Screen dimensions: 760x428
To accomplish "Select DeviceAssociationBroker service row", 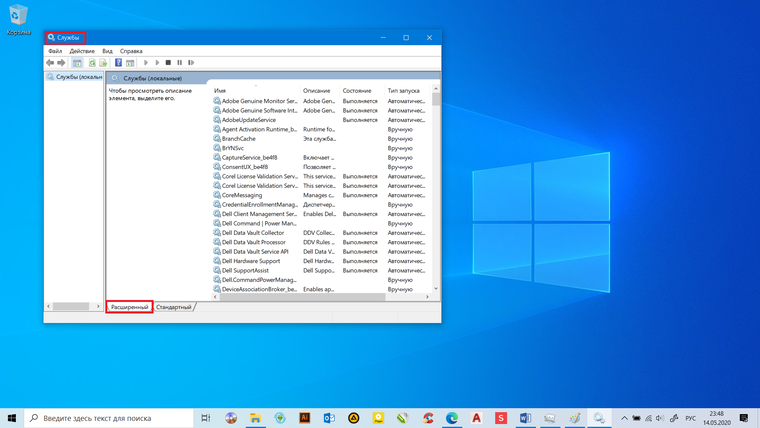I will pyautogui.click(x=321, y=289).
